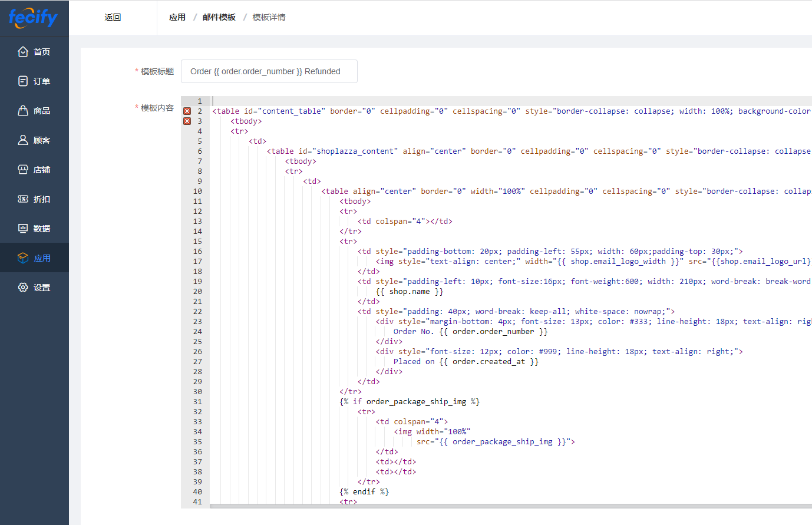Go to 顾客 in sidebar

(x=34, y=140)
